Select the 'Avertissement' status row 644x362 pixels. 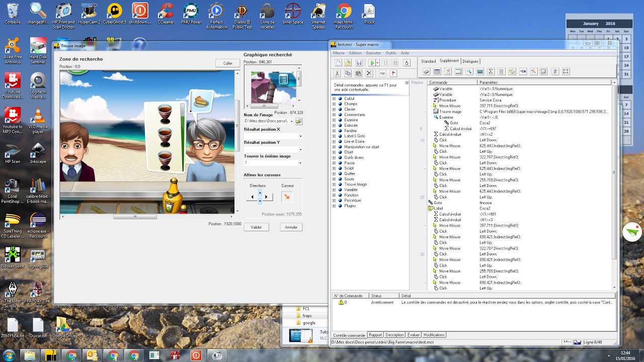coord(474,303)
